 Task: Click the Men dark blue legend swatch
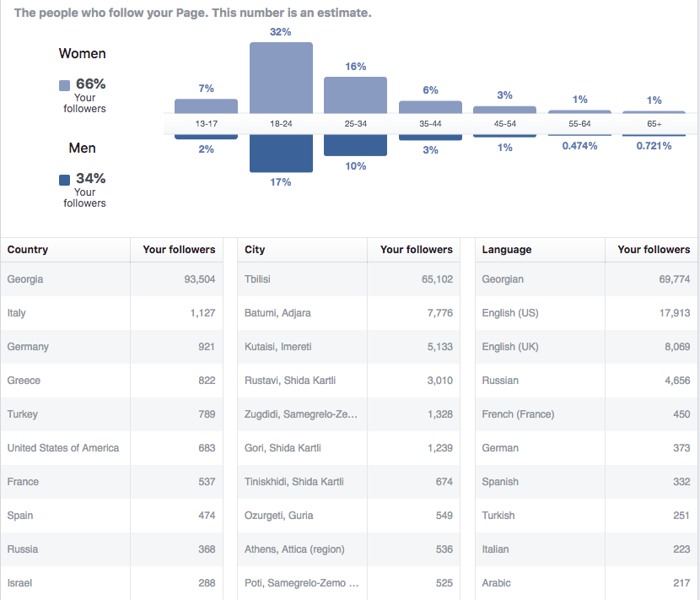point(64,180)
